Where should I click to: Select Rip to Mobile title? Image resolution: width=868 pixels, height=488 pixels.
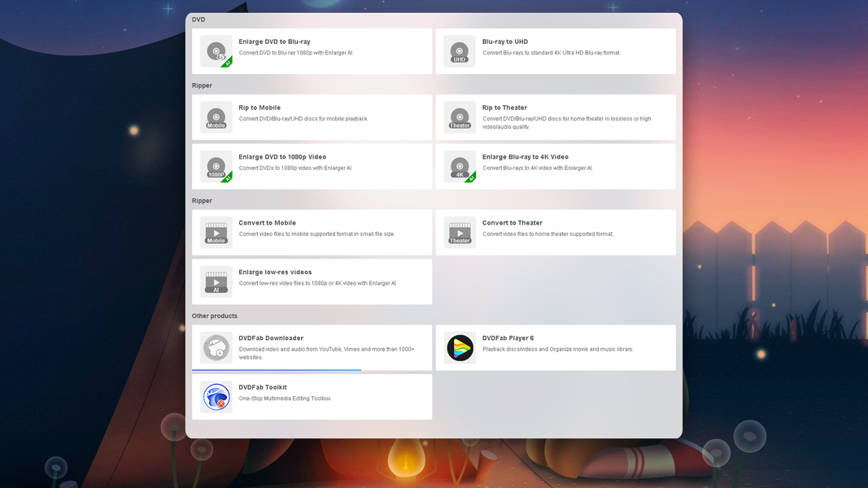tap(259, 107)
